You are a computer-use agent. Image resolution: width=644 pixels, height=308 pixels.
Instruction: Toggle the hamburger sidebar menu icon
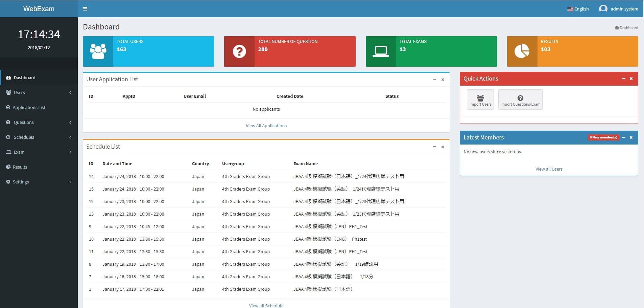85,9
